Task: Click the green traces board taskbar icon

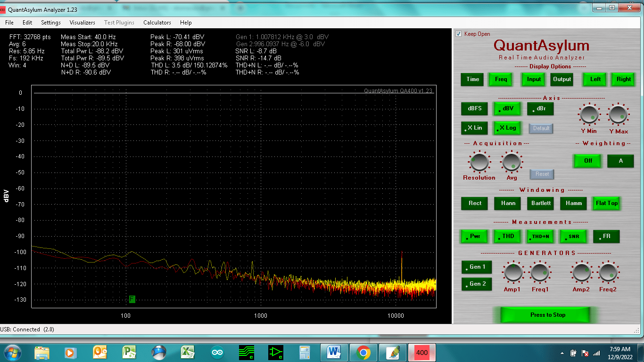Action: pyautogui.click(x=247, y=353)
